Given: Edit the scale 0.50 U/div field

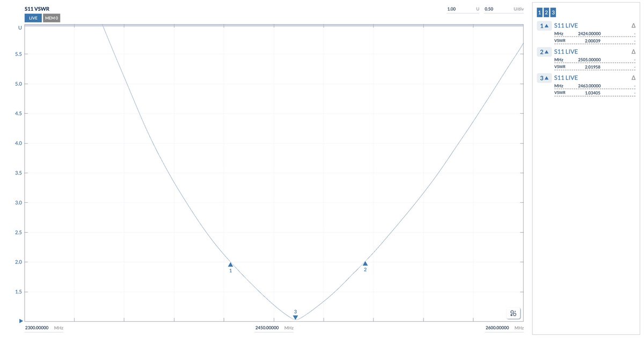Looking at the screenshot, I should (504, 9).
